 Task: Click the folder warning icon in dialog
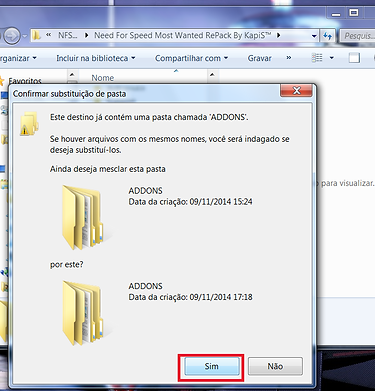[29, 124]
